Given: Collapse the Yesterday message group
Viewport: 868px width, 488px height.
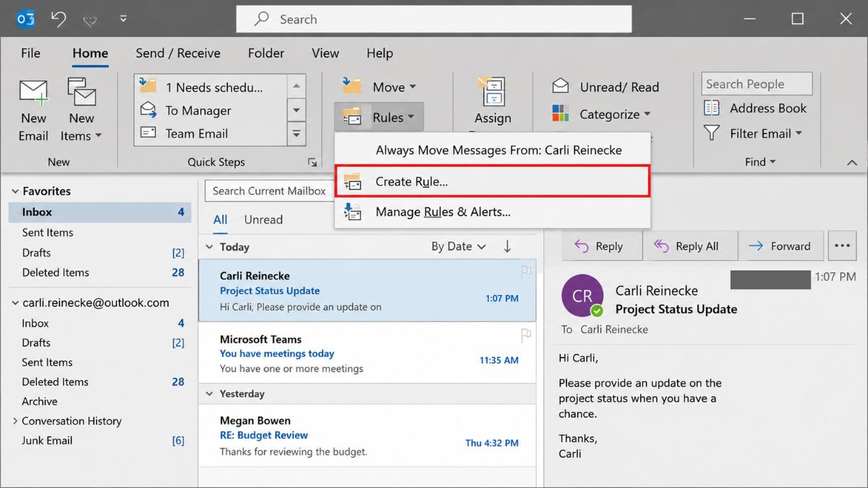Looking at the screenshot, I should coord(210,394).
